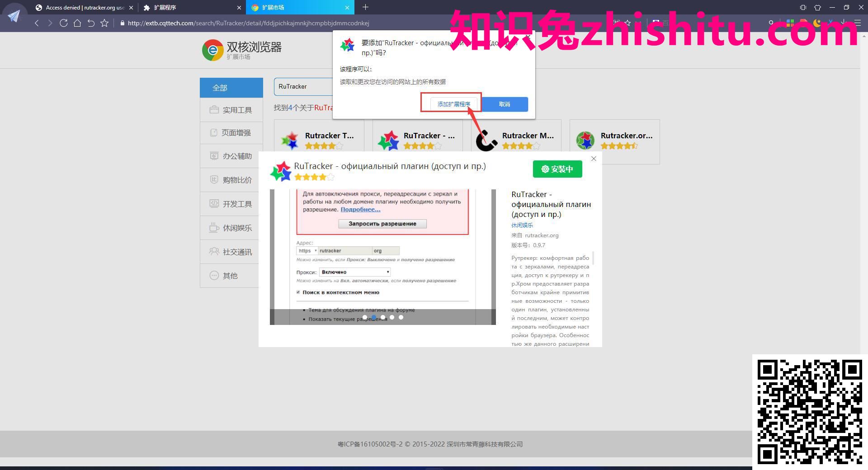Click the undo closed tab icon
Screen dimensions: 868x470
click(x=91, y=23)
